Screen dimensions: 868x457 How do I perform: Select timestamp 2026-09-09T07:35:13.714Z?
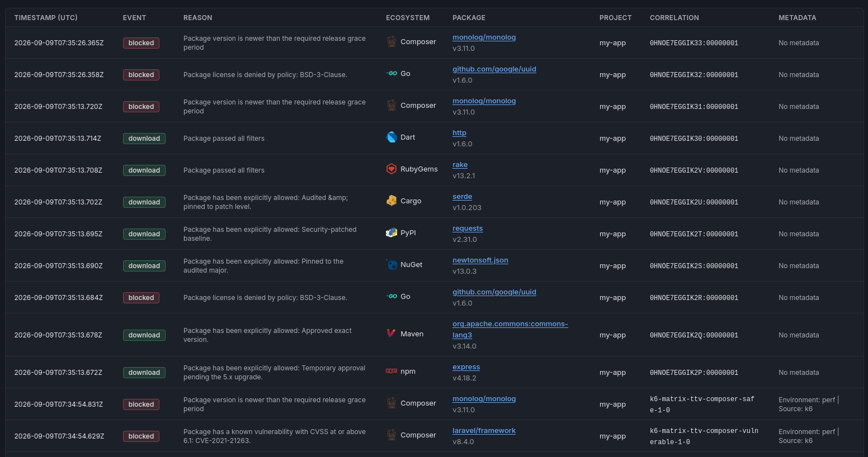58,139
